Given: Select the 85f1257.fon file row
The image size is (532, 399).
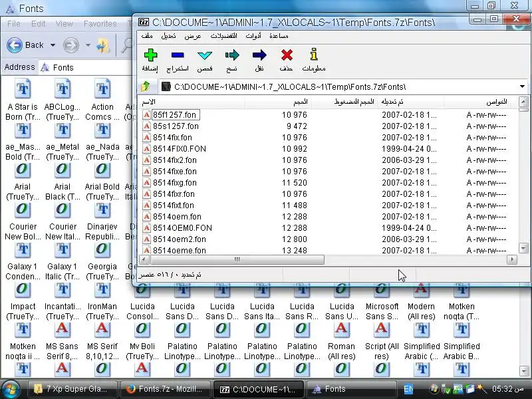Looking at the screenshot, I should tap(327, 114).
